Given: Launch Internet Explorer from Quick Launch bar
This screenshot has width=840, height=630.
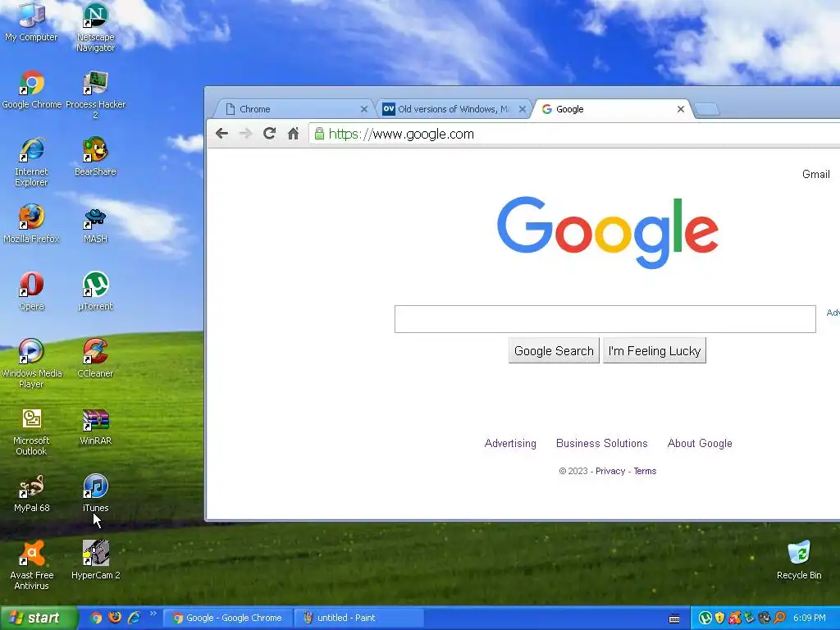Looking at the screenshot, I should (x=134, y=618).
